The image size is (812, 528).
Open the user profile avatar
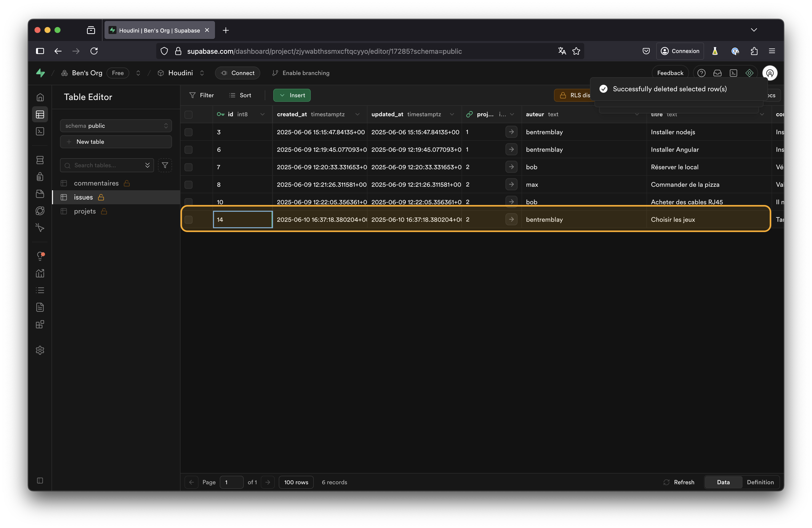[x=770, y=73]
